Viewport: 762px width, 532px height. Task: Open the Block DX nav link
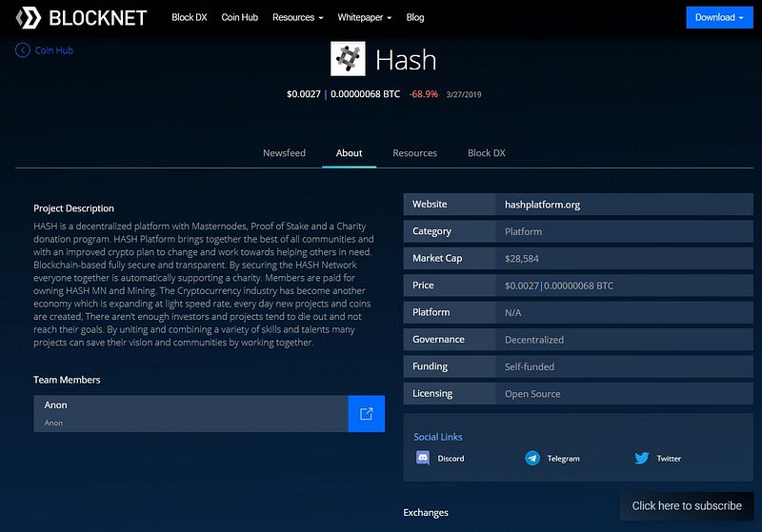tap(190, 17)
